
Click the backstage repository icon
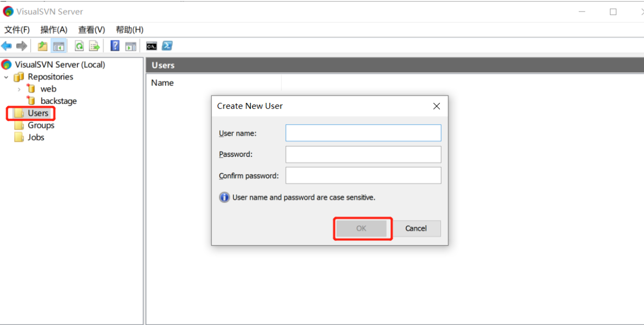click(31, 101)
